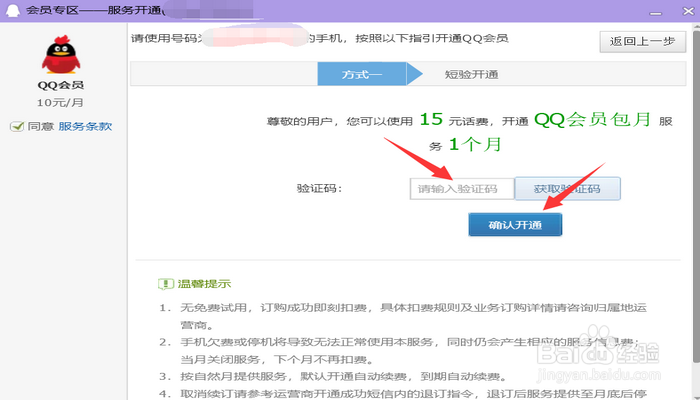Click the 返回上一步 button
This screenshot has width=700, height=400.
point(642,42)
